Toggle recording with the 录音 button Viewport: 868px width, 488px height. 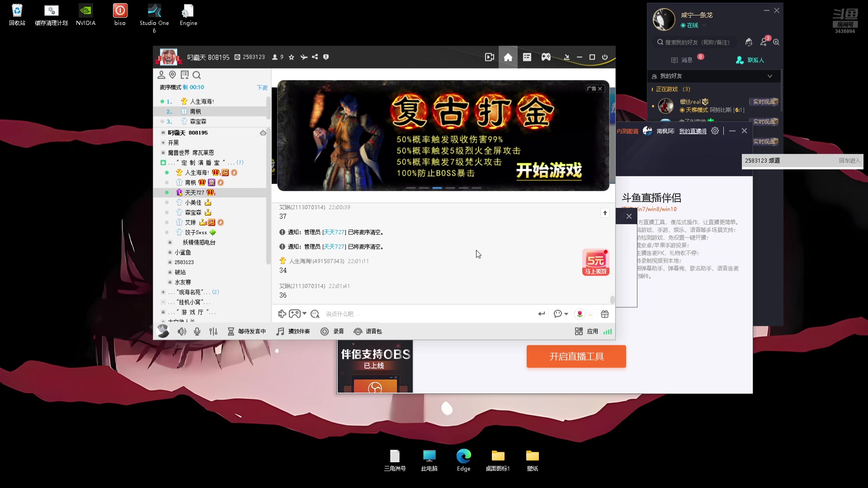coord(332,332)
